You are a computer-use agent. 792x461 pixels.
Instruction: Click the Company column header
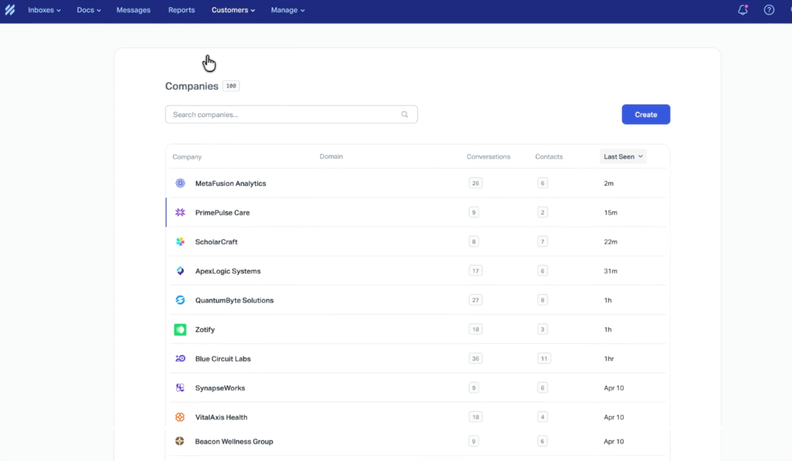(x=187, y=157)
